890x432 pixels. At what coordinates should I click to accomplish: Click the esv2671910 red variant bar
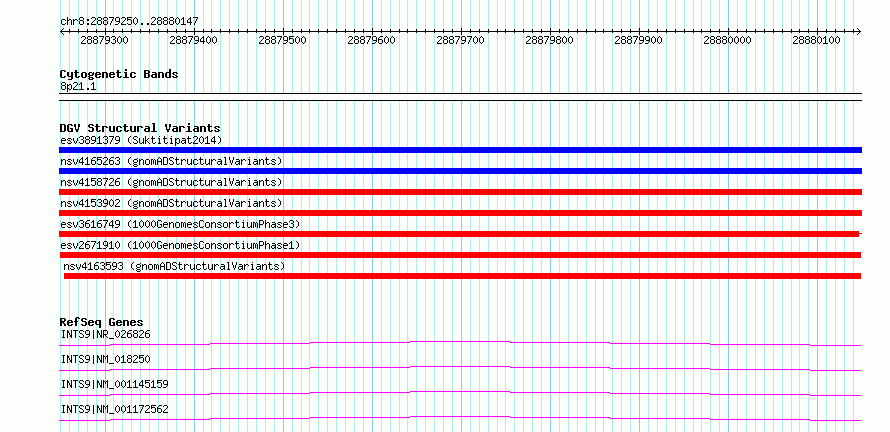click(460, 255)
